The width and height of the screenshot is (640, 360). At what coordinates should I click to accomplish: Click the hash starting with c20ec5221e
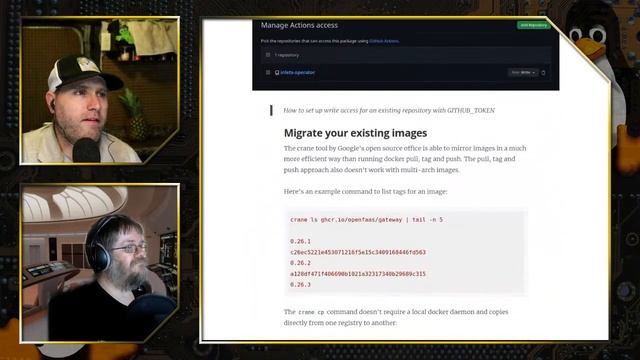pos(358,252)
